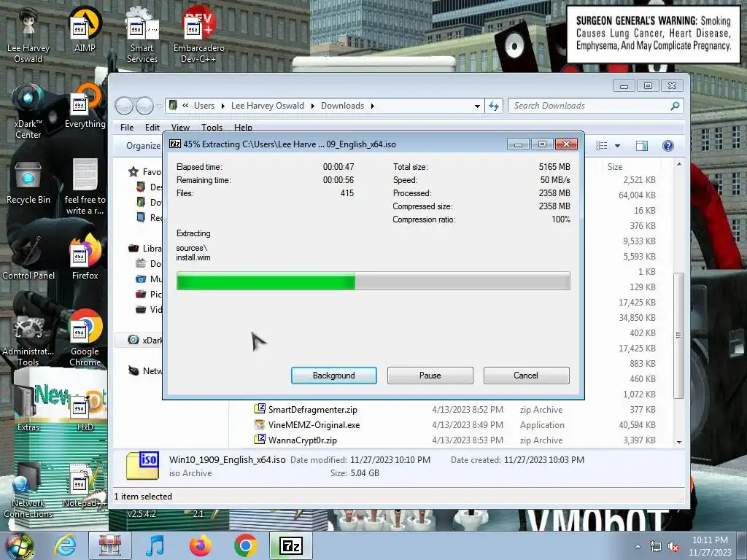Click the scrollbar down arrow in file list
The height and width of the screenshot is (560, 747).
coord(679,443)
